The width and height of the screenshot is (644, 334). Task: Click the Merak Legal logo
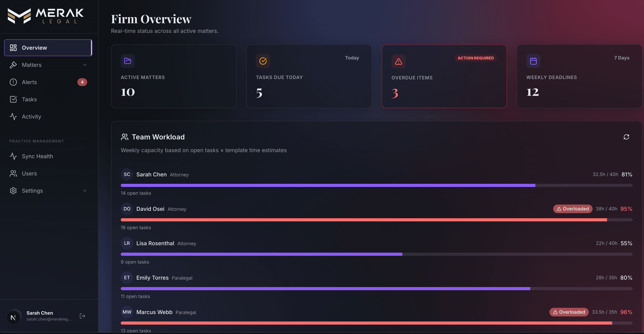[46, 16]
